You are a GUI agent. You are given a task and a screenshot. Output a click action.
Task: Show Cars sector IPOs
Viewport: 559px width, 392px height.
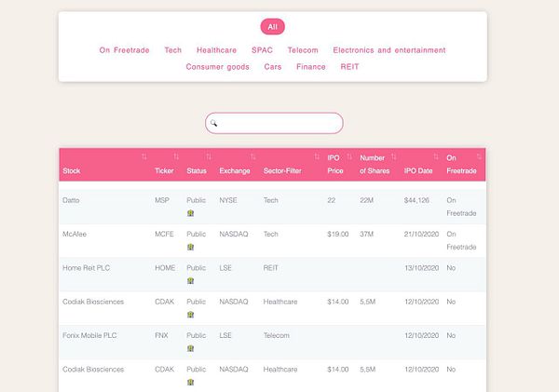[273, 67]
